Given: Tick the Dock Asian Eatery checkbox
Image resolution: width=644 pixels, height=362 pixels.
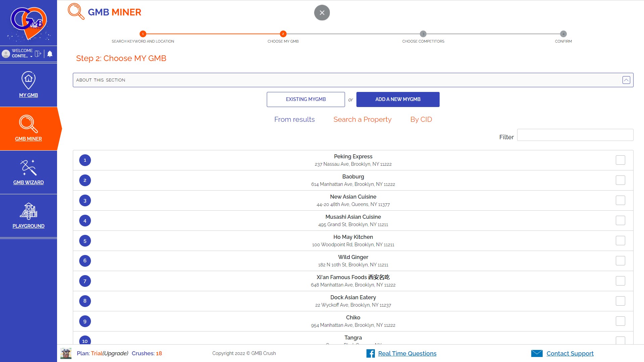Looking at the screenshot, I should (620, 301).
